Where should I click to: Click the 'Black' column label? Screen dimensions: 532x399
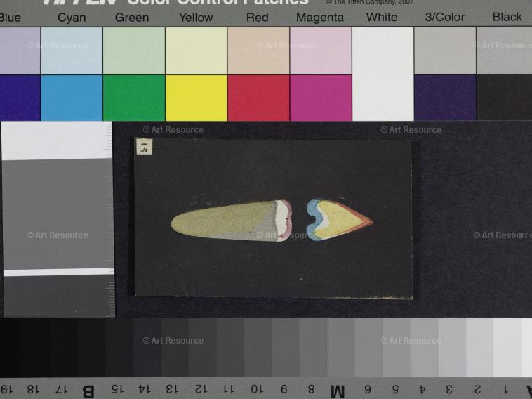point(507,17)
